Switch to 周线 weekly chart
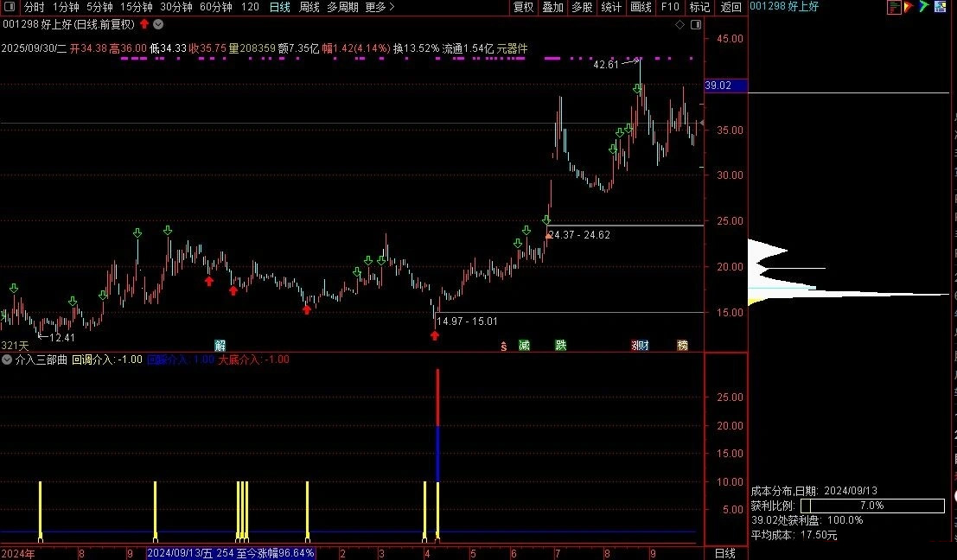This screenshot has height=560, width=957. tap(309, 7)
